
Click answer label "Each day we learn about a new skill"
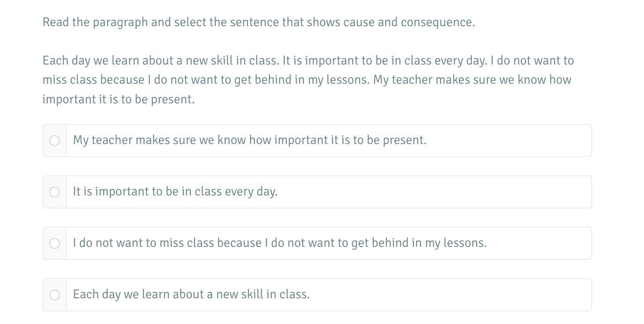click(x=191, y=295)
